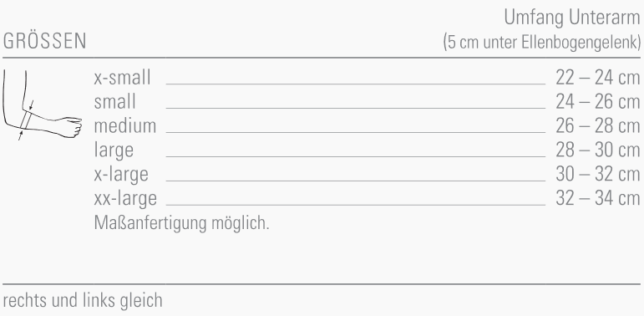Select the large size label
The width and height of the screenshot is (644, 316).
[x=114, y=150]
